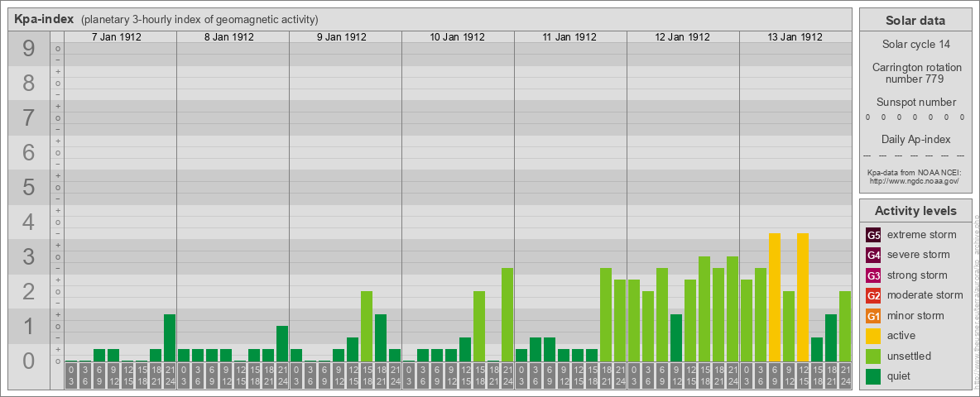Click the 13 Jan 6-9h yellow bar
Screen dimensions: 980x397
coord(775,297)
